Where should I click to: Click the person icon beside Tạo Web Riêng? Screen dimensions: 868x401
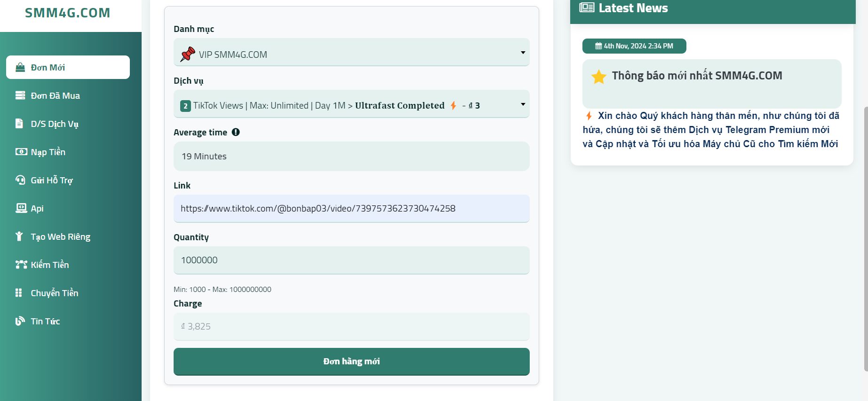[x=19, y=236]
